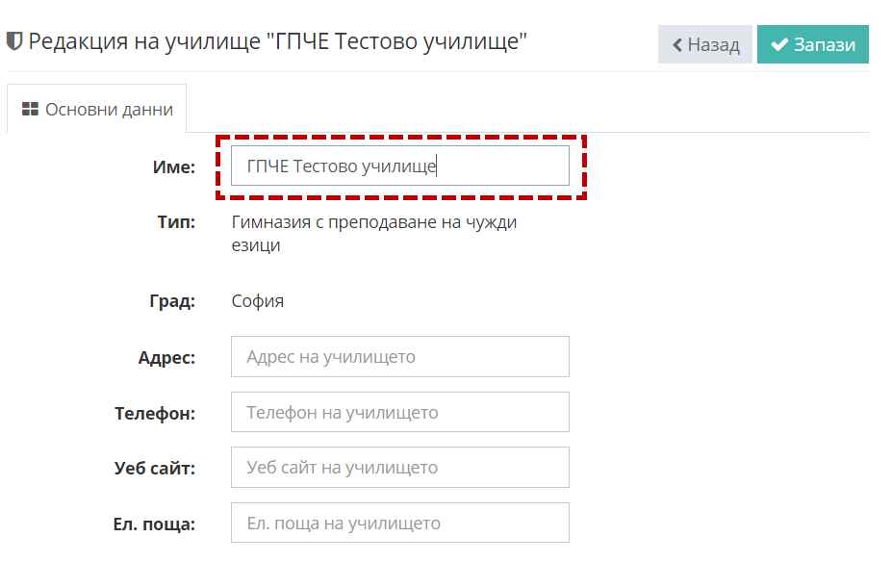Image resolution: width=892 pixels, height=588 pixels.
Task: Click the София city value text
Action: click(x=258, y=301)
